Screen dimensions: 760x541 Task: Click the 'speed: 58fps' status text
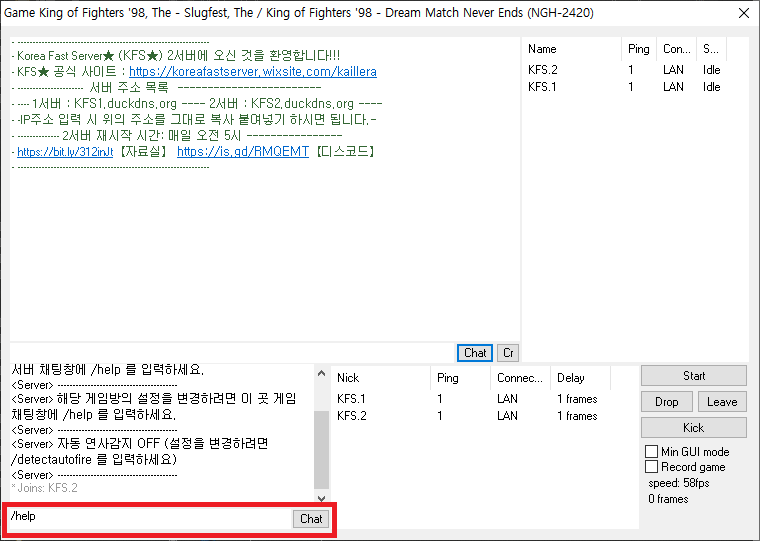click(679, 483)
